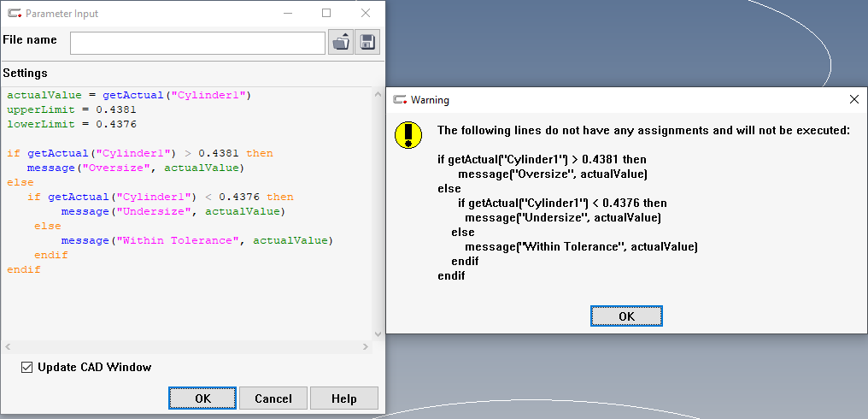This screenshot has height=419, width=868.
Task: Open file browse folder icon
Action: pos(341,42)
